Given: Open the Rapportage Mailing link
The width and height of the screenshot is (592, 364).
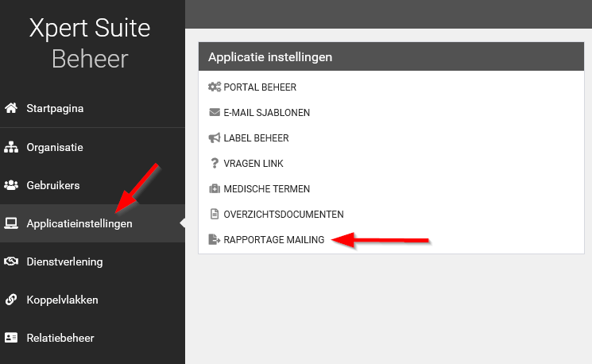Looking at the screenshot, I should point(274,240).
